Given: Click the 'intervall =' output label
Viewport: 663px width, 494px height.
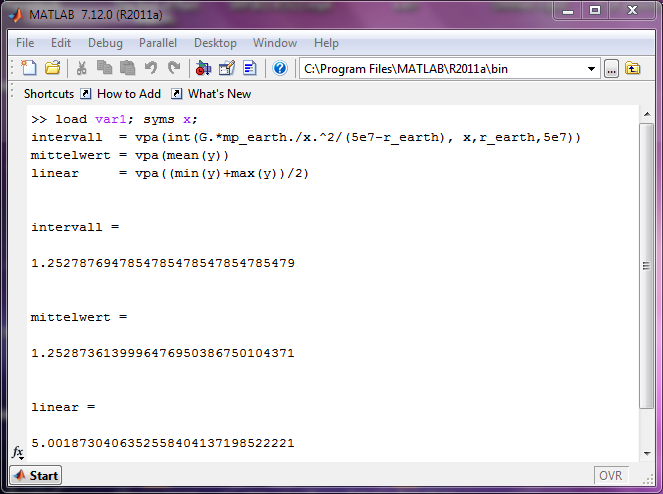Looking at the screenshot, I should point(75,227).
